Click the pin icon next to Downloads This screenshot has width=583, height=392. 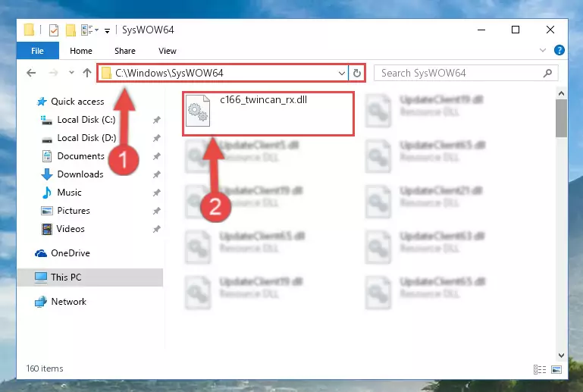pyautogui.click(x=156, y=174)
